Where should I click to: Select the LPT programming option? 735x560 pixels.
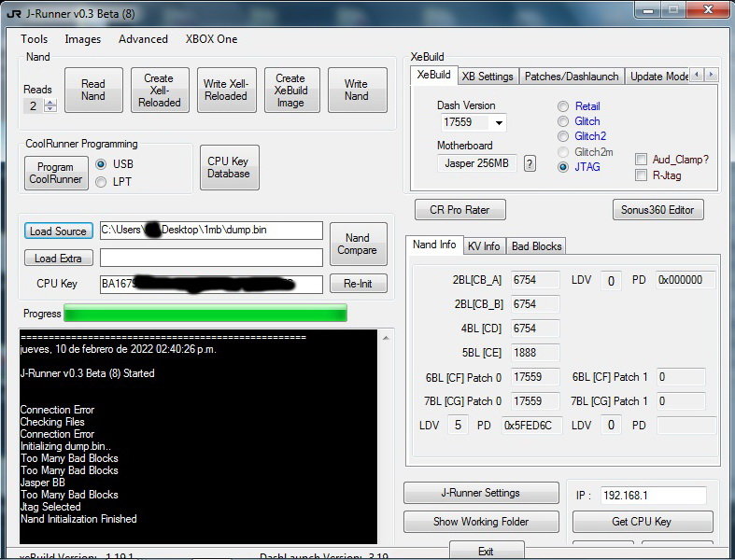[x=100, y=182]
